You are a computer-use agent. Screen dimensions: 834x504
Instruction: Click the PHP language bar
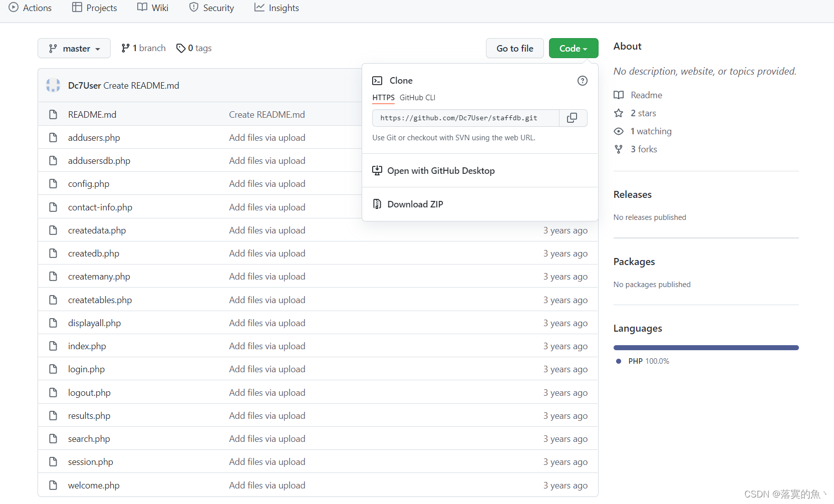706,348
